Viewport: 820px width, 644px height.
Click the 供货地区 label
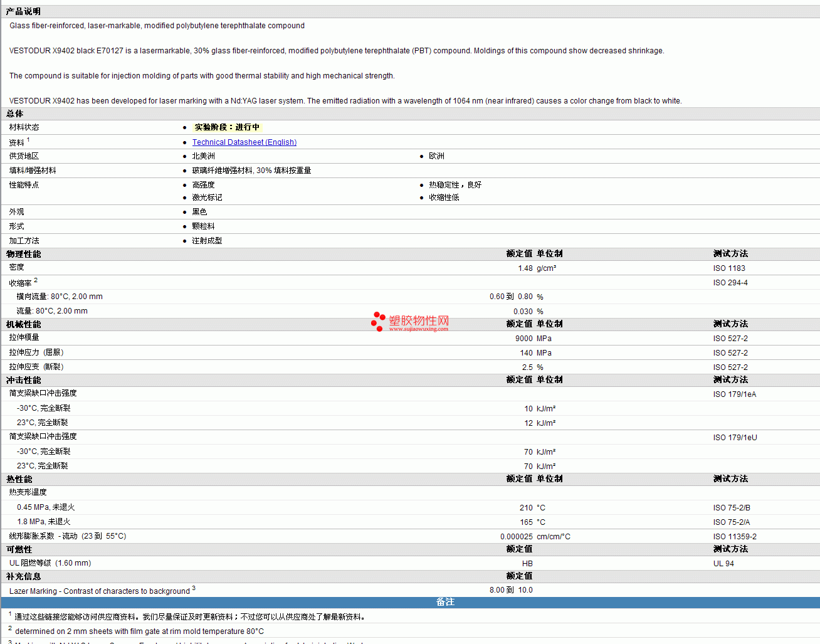(24, 156)
